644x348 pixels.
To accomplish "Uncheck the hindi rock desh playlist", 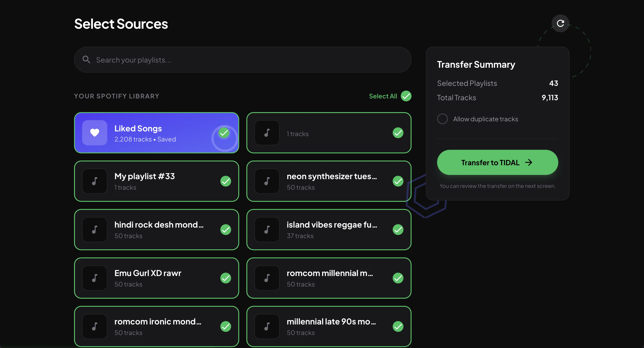I will tap(226, 229).
